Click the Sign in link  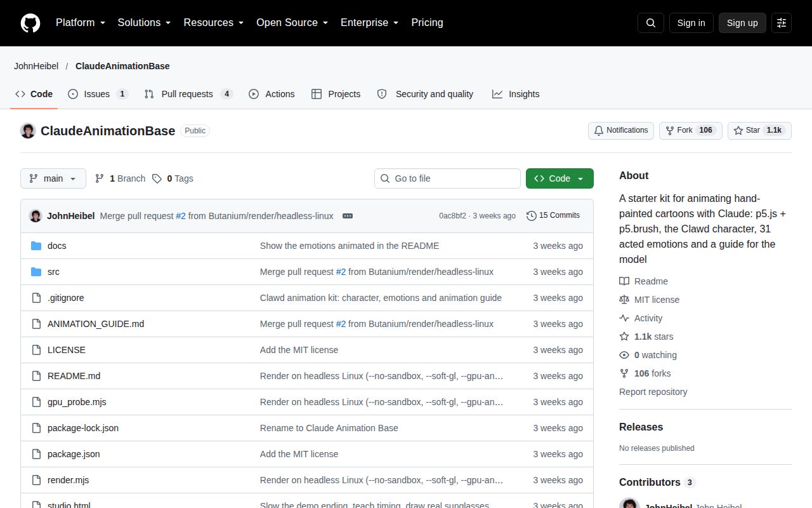(691, 23)
